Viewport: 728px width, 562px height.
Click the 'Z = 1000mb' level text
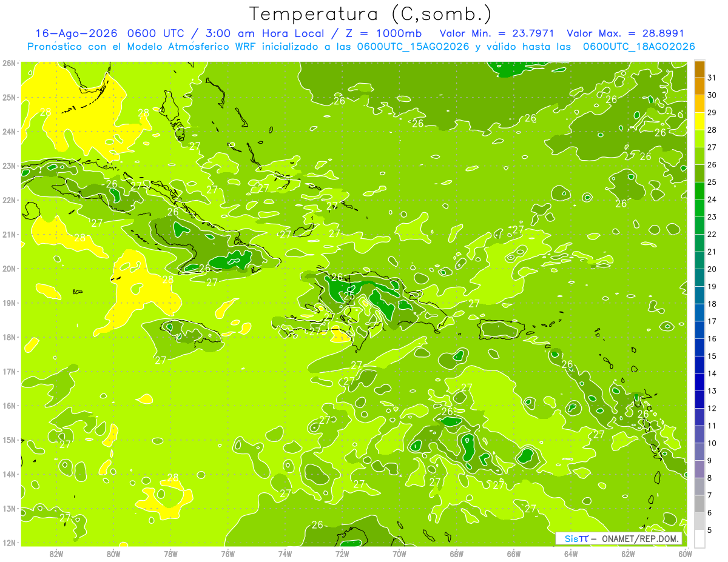coord(382,33)
